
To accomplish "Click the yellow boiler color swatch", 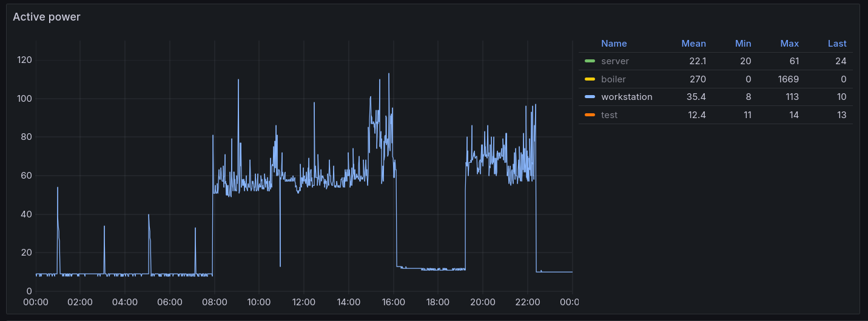I will click(x=590, y=79).
